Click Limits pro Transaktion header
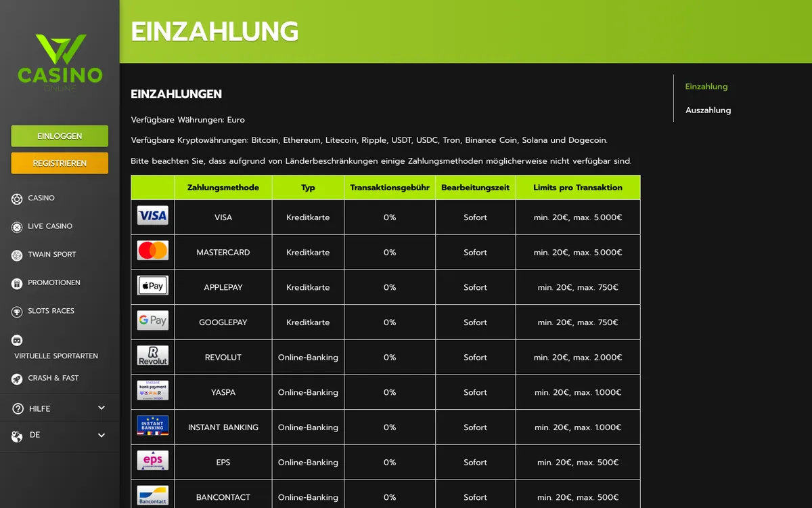Screen dimensions: 812x508 (x=578, y=188)
